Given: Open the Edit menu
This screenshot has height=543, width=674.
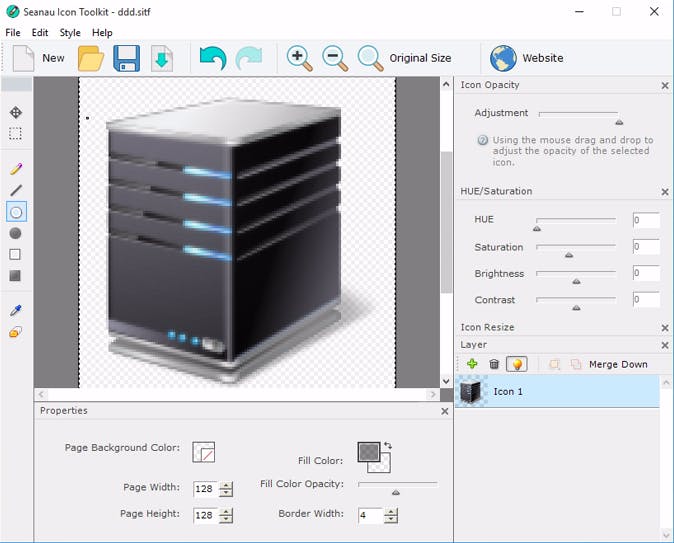Looking at the screenshot, I should point(40,33).
